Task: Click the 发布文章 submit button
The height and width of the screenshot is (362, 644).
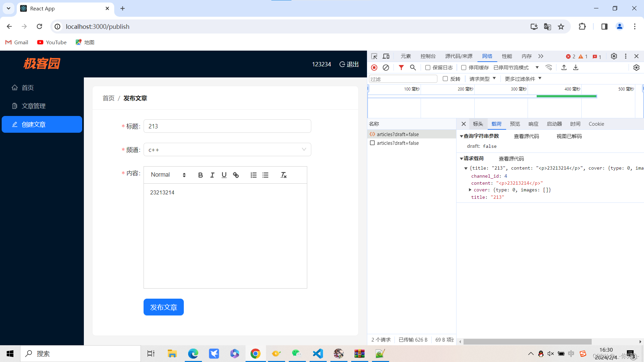Action: pyautogui.click(x=164, y=307)
